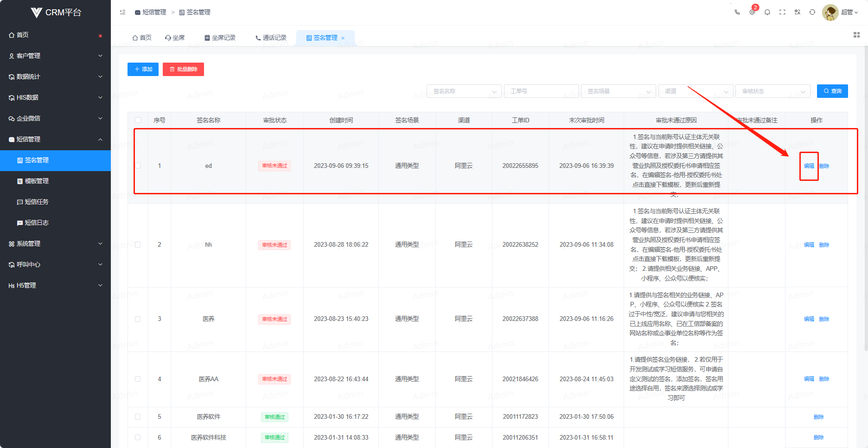Check the checkbox for row hh
This screenshot has height=448, width=868.
click(138, 245)
